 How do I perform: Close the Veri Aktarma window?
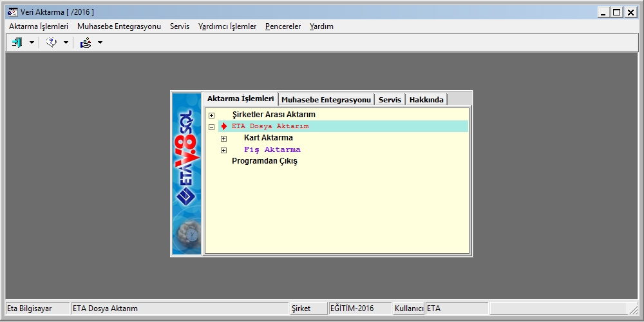[x=630, y=12]
